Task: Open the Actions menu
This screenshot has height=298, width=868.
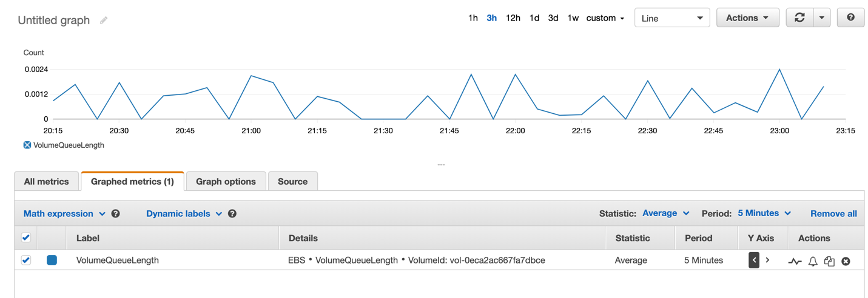Action: click(747, 18)
